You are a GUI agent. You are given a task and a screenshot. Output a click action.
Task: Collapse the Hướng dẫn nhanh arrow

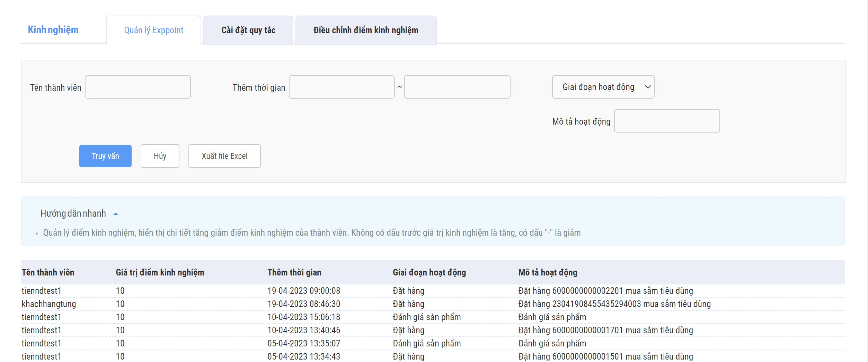[x=116, y=214]
